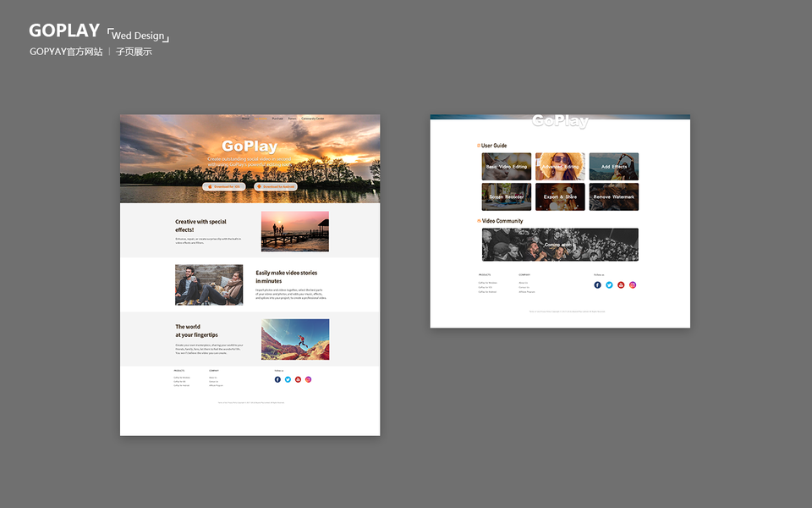Click Android icon in Download for Android button
812x508 pixels.
[259, 186]
